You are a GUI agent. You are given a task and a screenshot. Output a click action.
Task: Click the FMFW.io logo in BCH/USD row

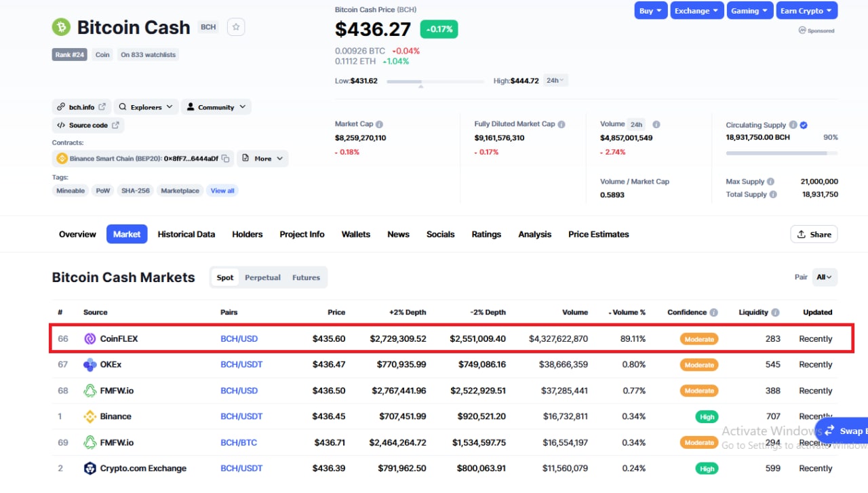90,391
